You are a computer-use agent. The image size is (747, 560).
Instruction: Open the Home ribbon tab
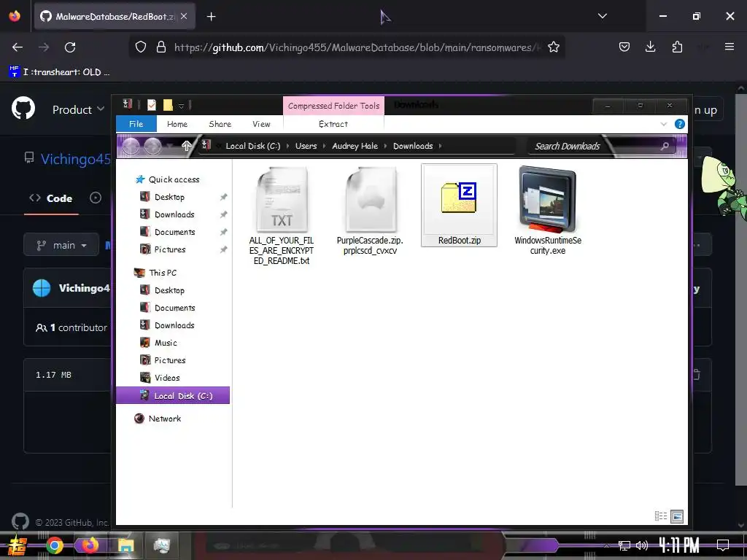click(177, 124)
